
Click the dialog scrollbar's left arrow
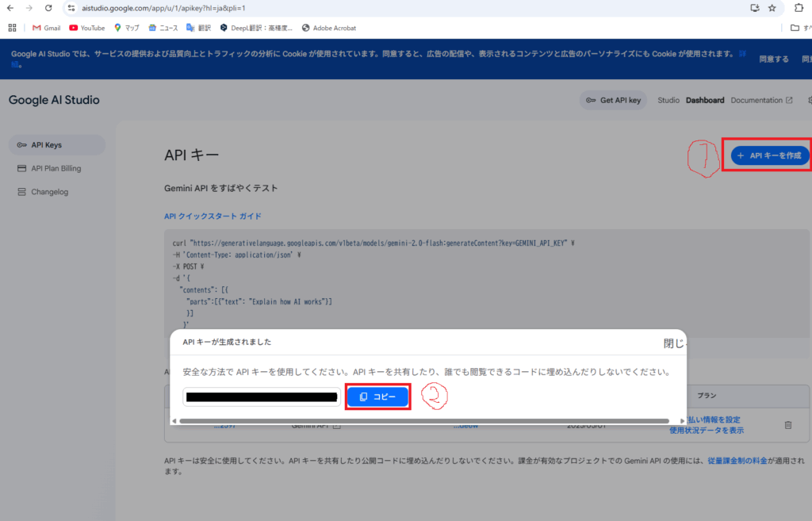174,421
